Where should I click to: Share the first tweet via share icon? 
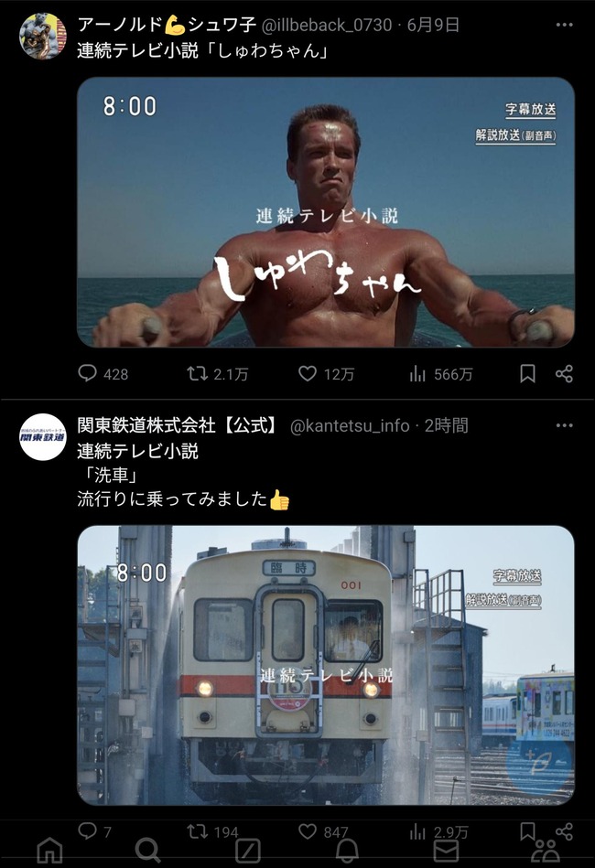[564, 374]
